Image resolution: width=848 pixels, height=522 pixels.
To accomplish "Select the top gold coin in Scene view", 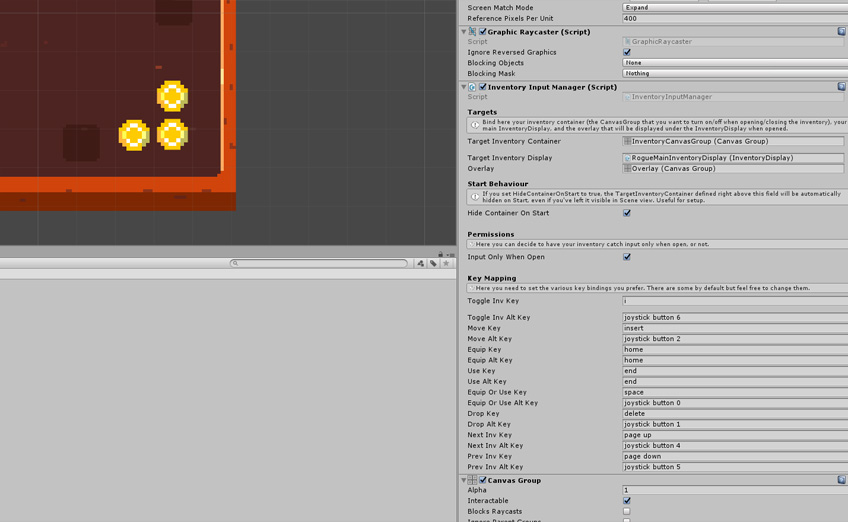I will point(173,96).
